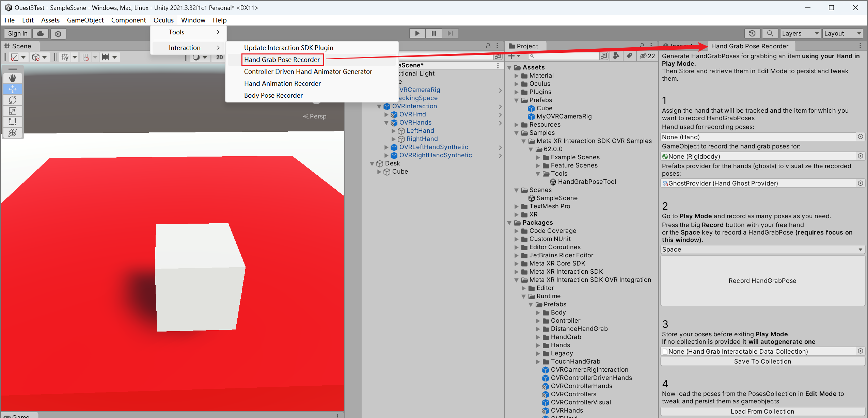868x418 pixels.
Task: Start Play mode
Action: coord(417,33)
